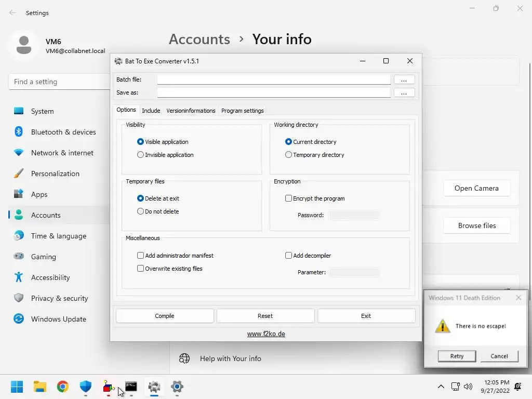Select Do not delete temporary files
Image resolution: width=532 pixels, height=399 pixels.
tap(140, 211)
